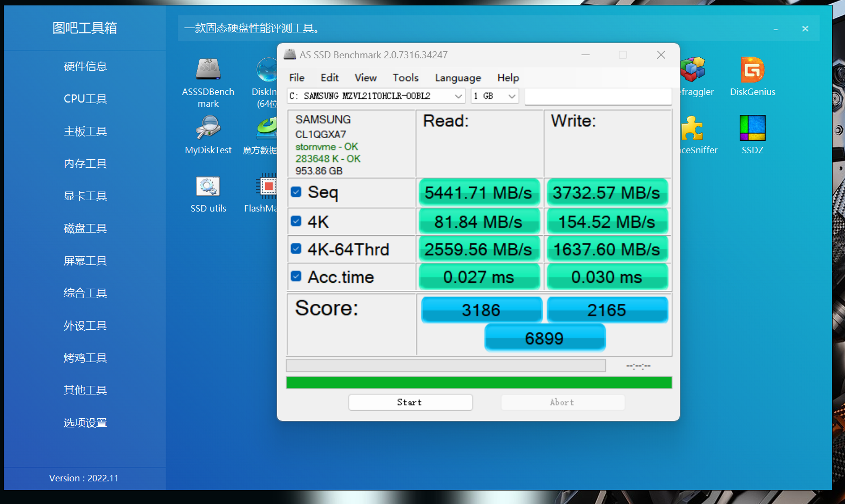This screenshot has height=504, width=845.
Task: Click the green progress bar
Action: tap(478, 383)
